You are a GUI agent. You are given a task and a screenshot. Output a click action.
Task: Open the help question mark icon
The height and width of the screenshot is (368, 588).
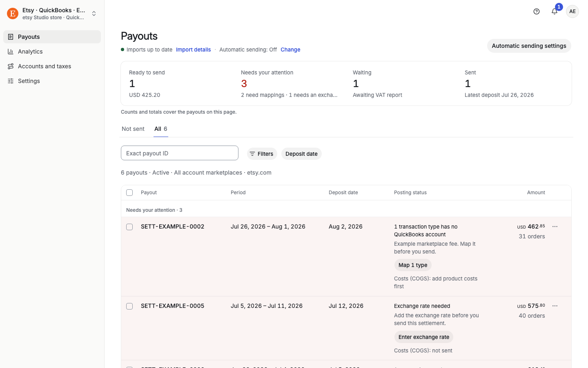point(537,11)
